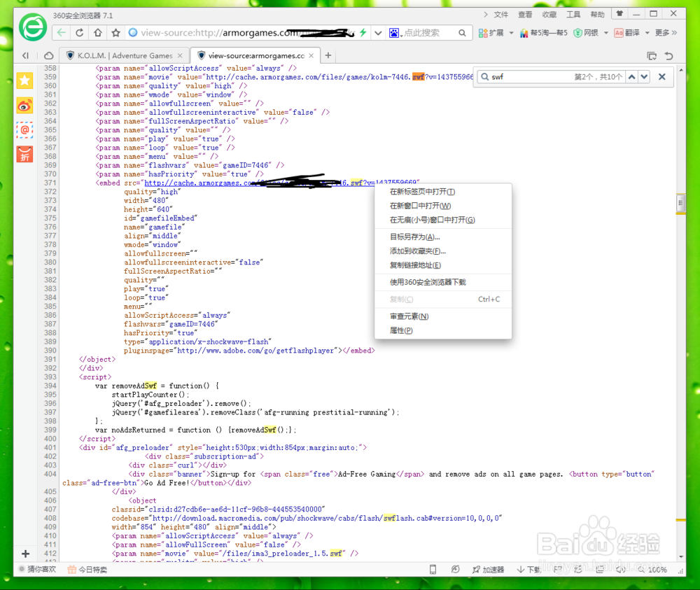The height and width of the screenshot is (590, 700).
Task: Open the Baidu paw search engine selector
Action: coord(395,33)
